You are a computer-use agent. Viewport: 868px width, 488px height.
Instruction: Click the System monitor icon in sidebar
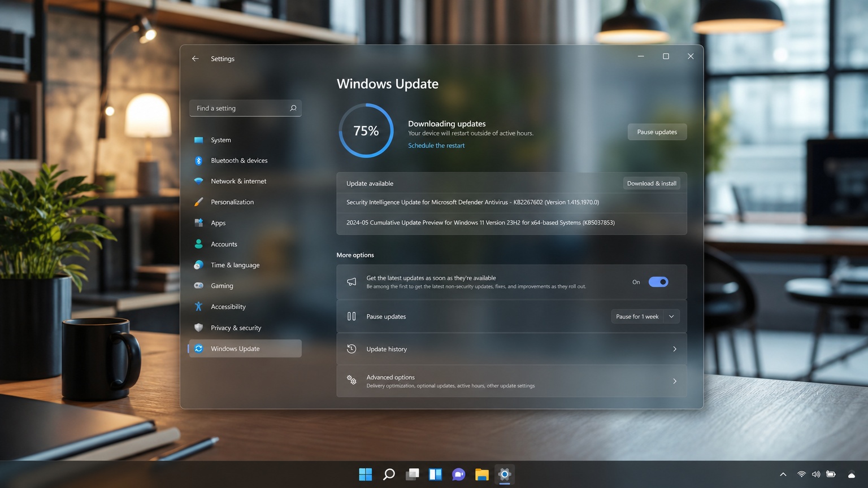coord(198,140)
